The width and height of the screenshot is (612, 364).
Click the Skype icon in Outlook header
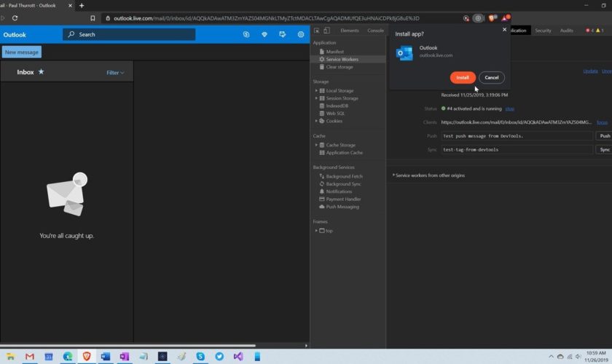coord(246,34)
